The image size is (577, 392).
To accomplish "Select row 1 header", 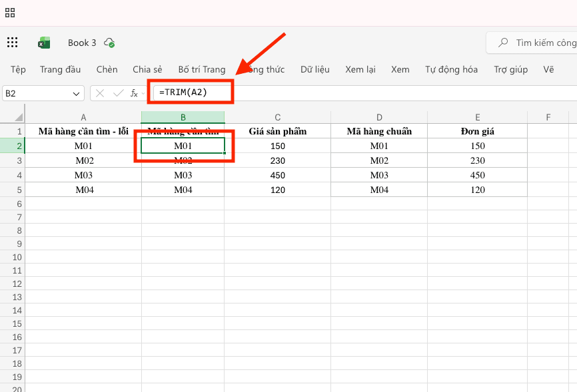I will [13, 131].
